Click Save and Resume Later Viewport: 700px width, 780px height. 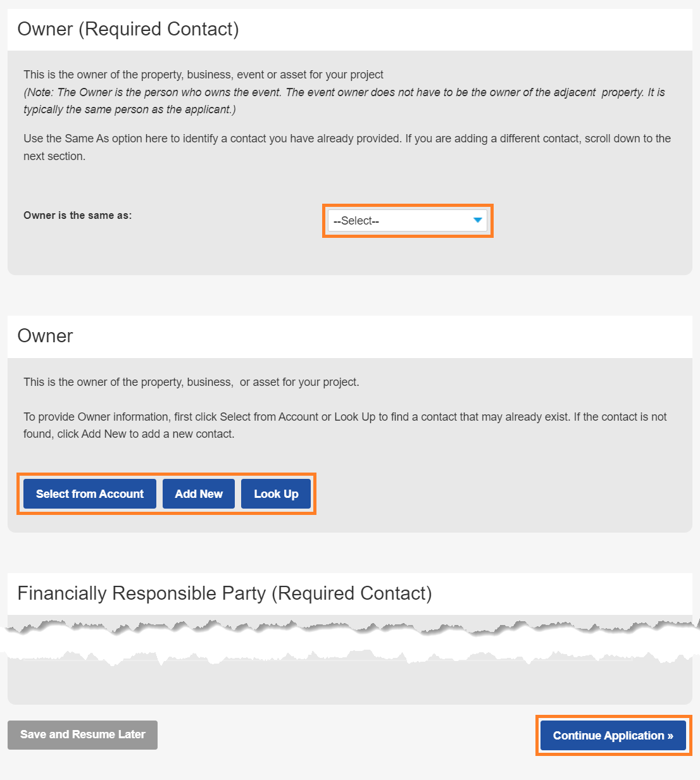click(x=82, y=734)
